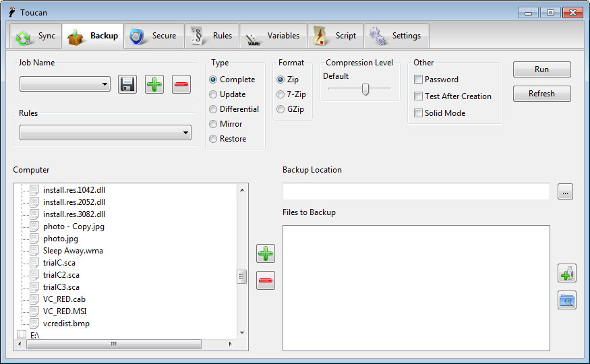Click the file icon of vcredist.bmp
The width and height of the screenshot is (590, 364).
click(x=34, y=323)
